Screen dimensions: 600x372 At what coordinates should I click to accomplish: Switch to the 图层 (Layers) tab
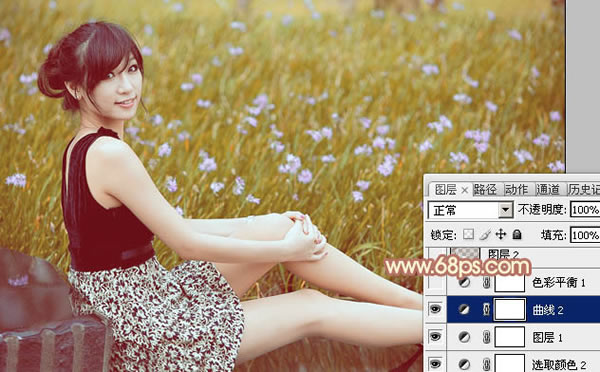point(445,189)
